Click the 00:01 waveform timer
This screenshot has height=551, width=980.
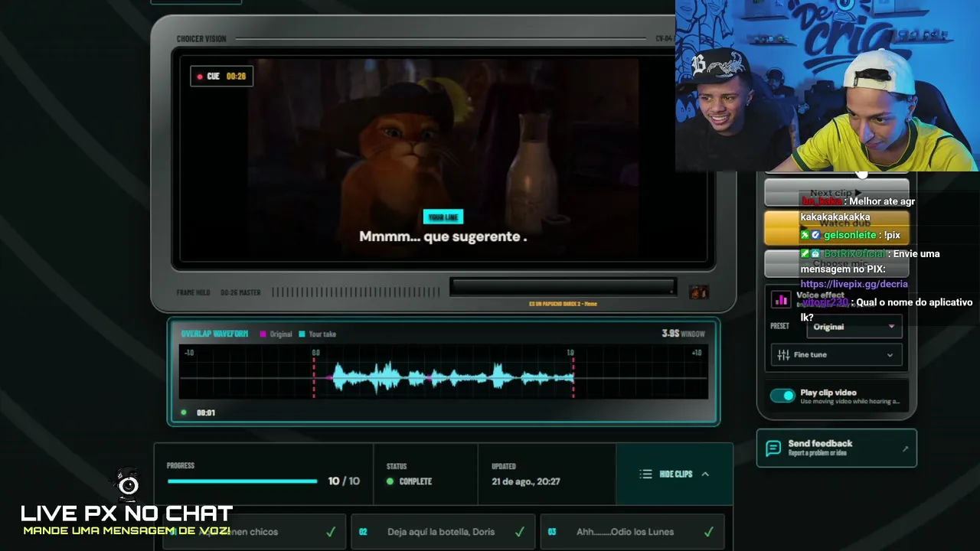click(206, 412)
